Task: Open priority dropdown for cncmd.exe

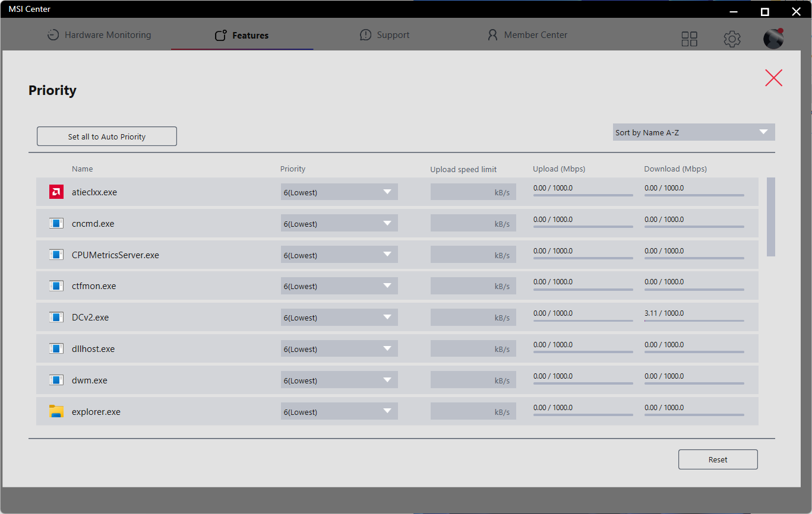Action: [339, 223]
